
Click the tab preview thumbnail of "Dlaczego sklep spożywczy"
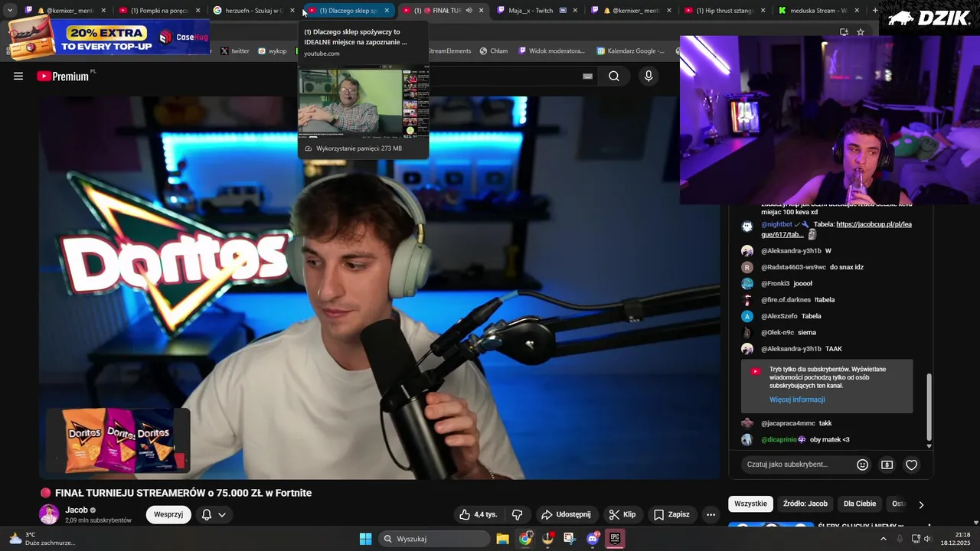coord(364,102)
